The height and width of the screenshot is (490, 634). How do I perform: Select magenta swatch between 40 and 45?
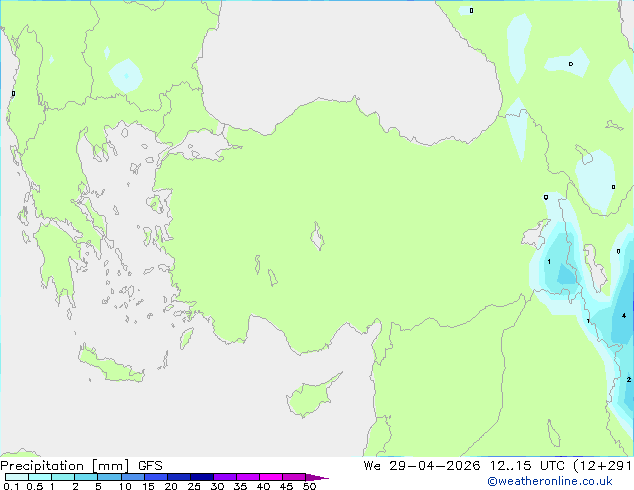(x=271, y=477)
